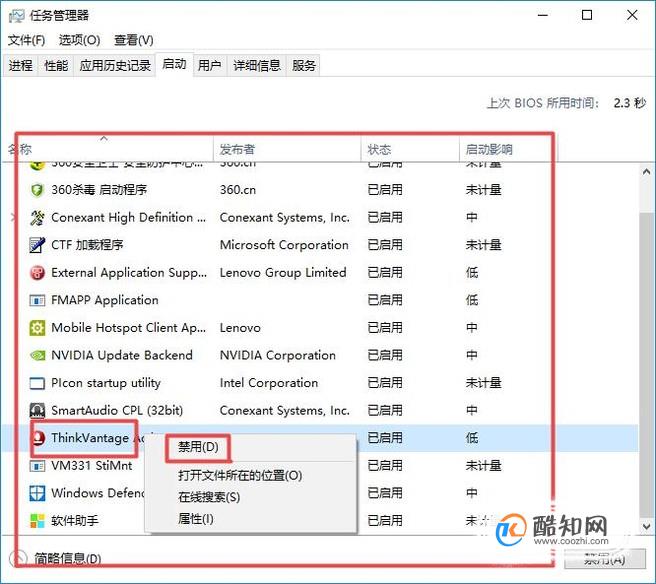Choose 禁用(D) from the context menu
Screen dimensions: 656x584
(198, 447)
